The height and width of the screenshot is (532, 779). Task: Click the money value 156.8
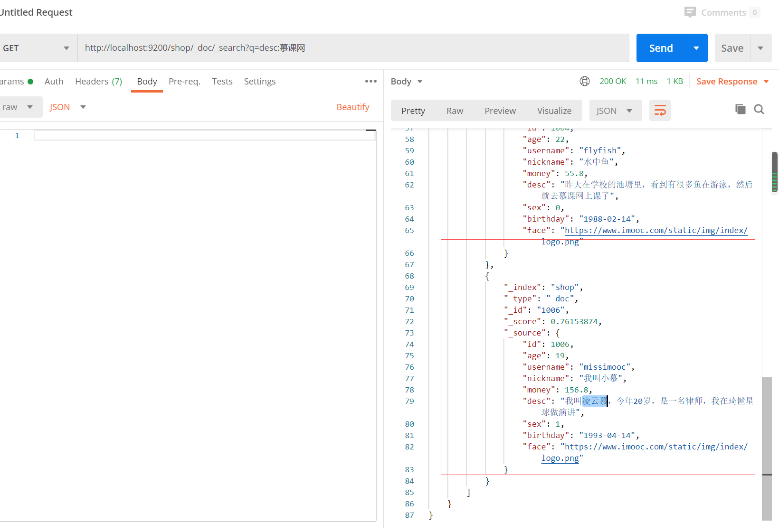576,390
